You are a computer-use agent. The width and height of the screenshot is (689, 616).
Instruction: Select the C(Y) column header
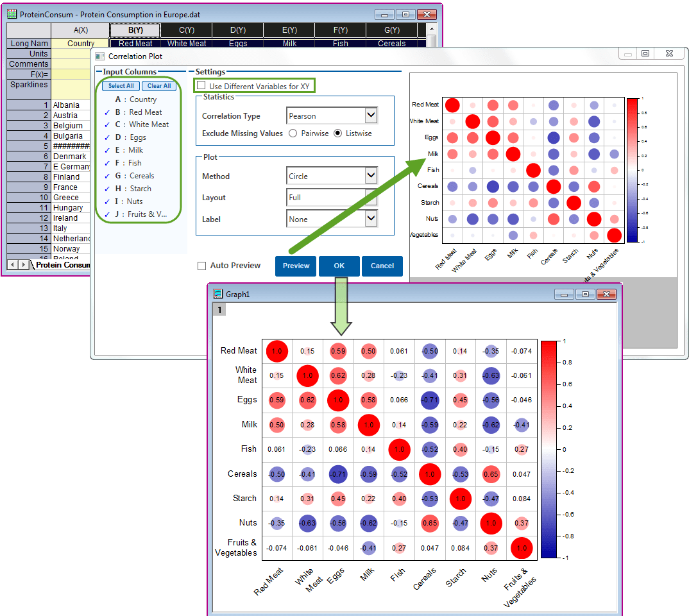click(186, 30)
